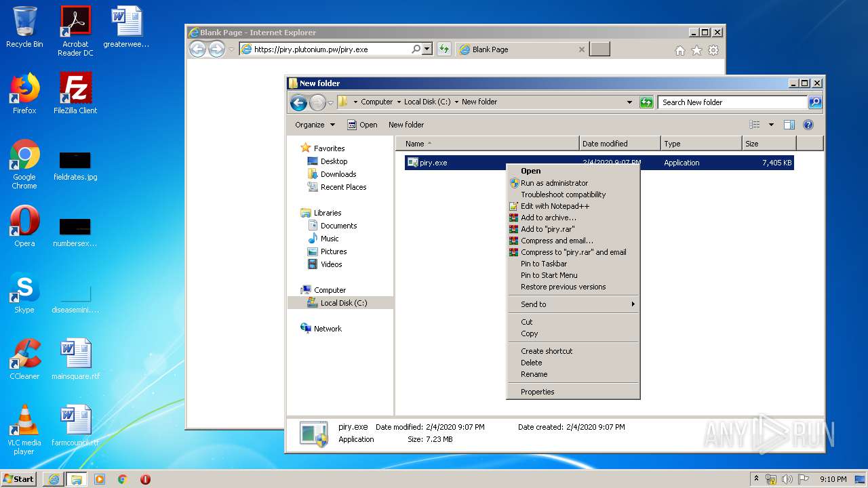Click the Open toolbar button

pyautogui.click(x=362, y=125)
